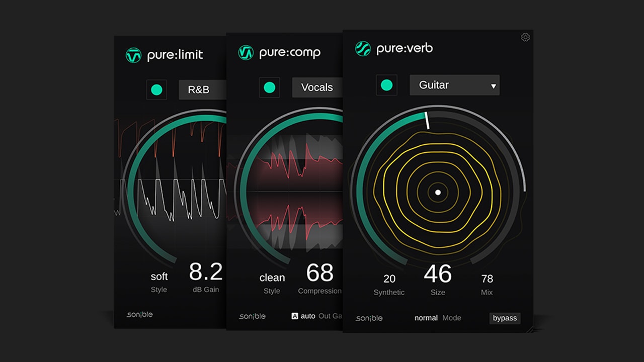This screenshot has width=644, height=362.
Task: Click the pure:comp title text
Action: pyautogui.click(x=290, y=53)
